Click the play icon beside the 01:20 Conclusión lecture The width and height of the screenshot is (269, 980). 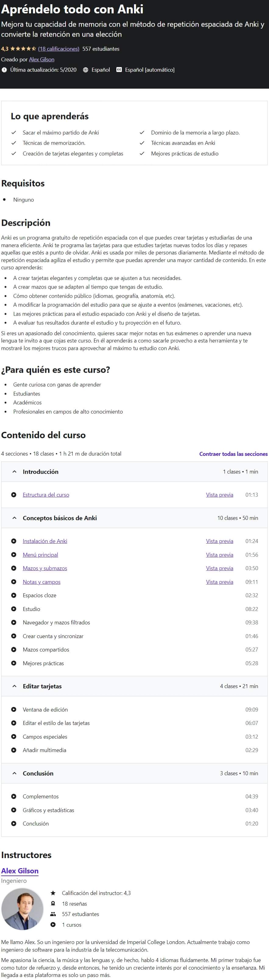pos(14,823)
